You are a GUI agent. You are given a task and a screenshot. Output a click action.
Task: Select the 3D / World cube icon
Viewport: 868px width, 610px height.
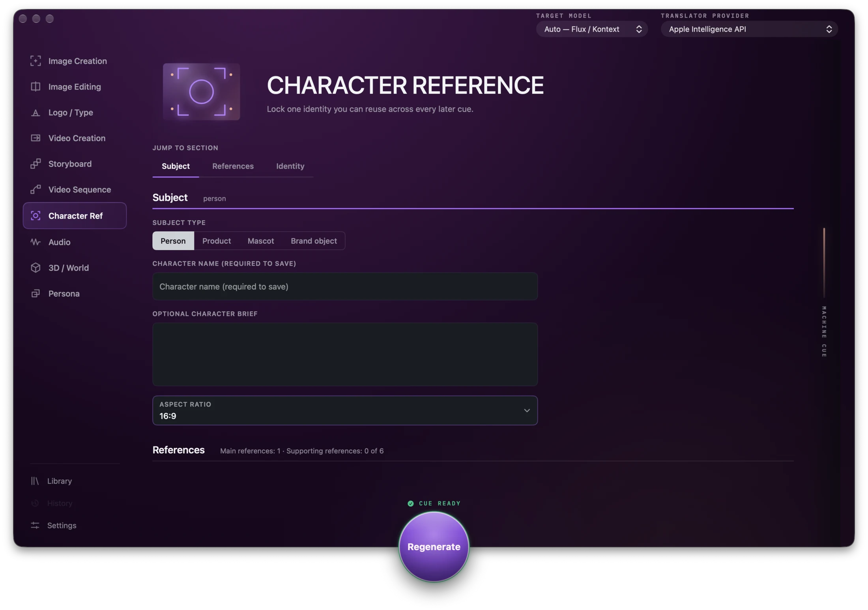36,268
